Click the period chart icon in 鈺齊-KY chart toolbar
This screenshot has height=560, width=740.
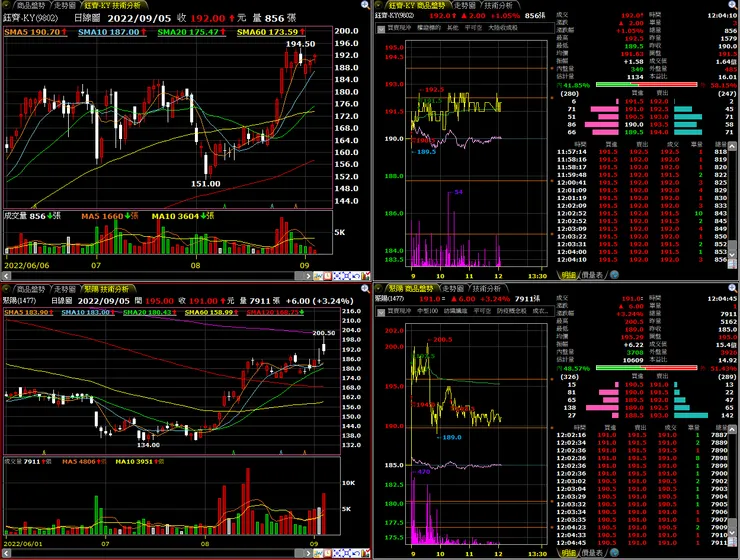[x=318, y=276]
